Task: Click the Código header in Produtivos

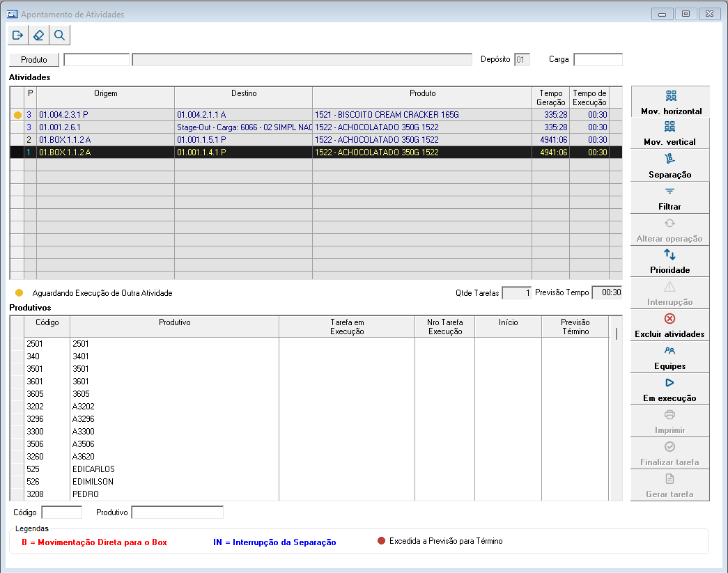Action: (47, 327)
